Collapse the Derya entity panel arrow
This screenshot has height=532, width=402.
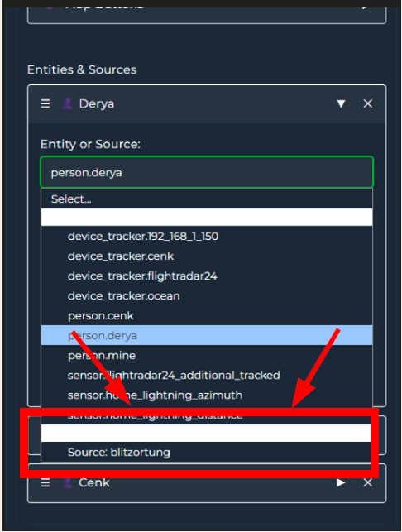341,103
